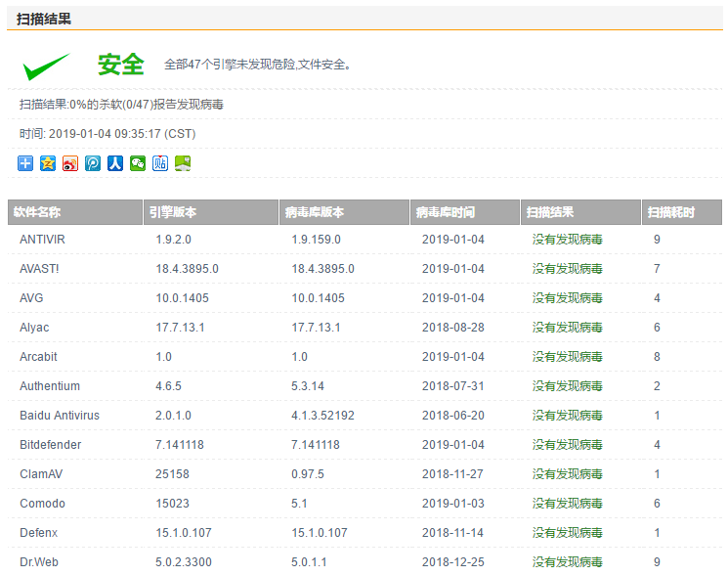The height and width of the screenshot is (576, 728).
Task: Click the 扫描结果:0%的杀软(0/47)报告发现病毒 line
Action: (x=121, y=104)
